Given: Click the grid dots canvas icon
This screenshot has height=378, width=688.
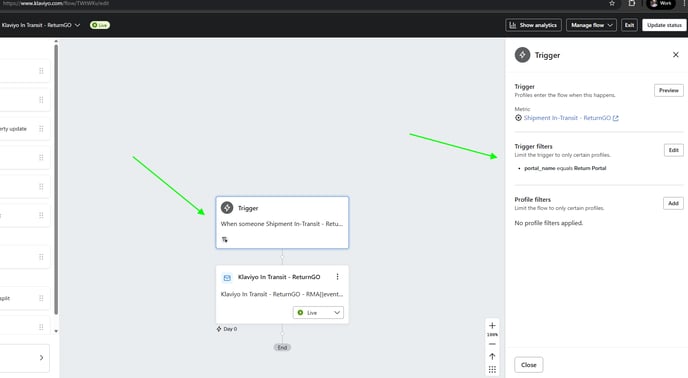Looking at the screenshot, I should pyautogui.click(x=492, y=370).
